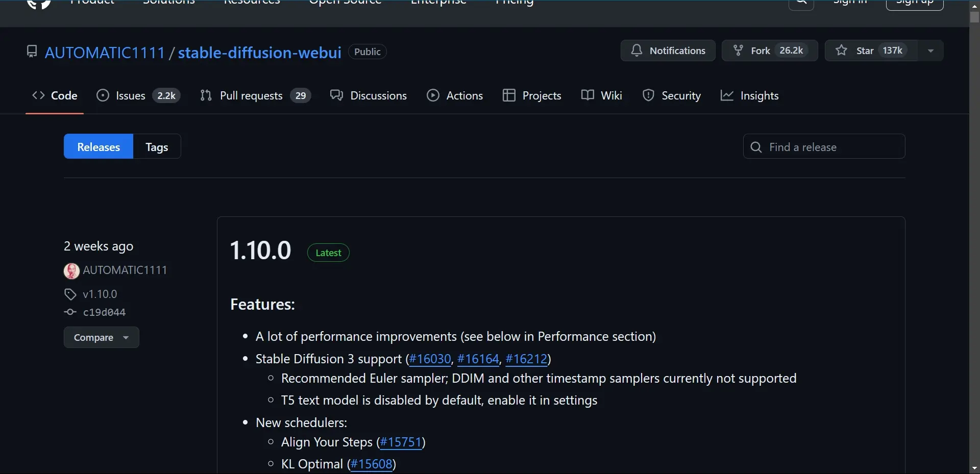Open pull request #15751 link
The image size is (980, 474).
[x=401, y=442]
